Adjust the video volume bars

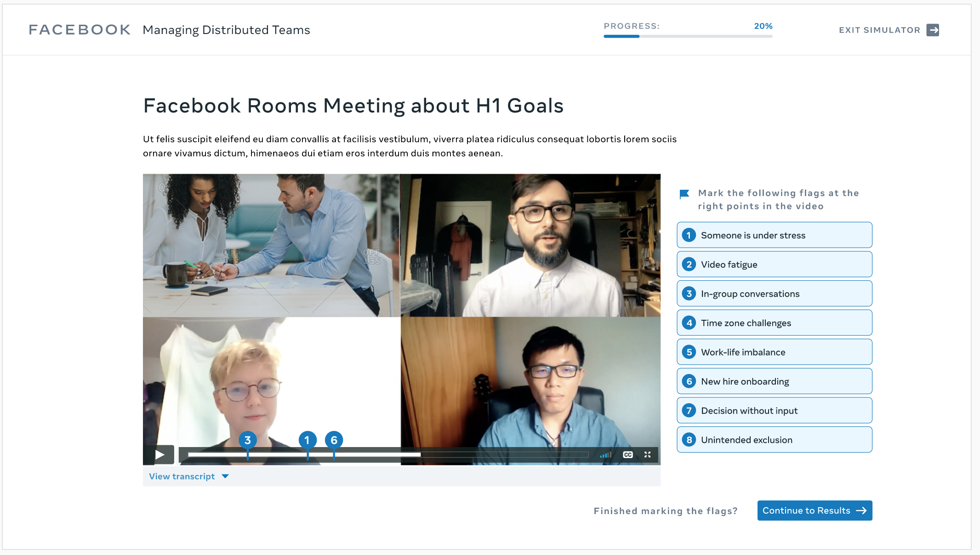605,455
